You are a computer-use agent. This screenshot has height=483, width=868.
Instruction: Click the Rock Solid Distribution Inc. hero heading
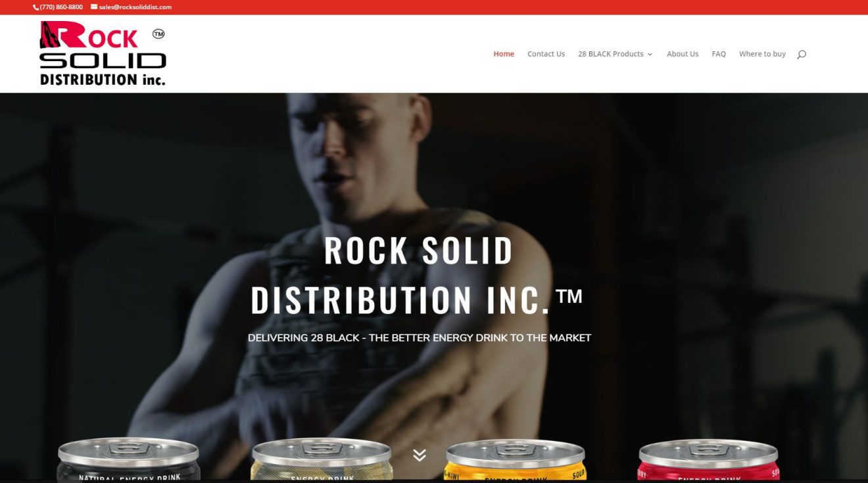[x=418, y=275]
